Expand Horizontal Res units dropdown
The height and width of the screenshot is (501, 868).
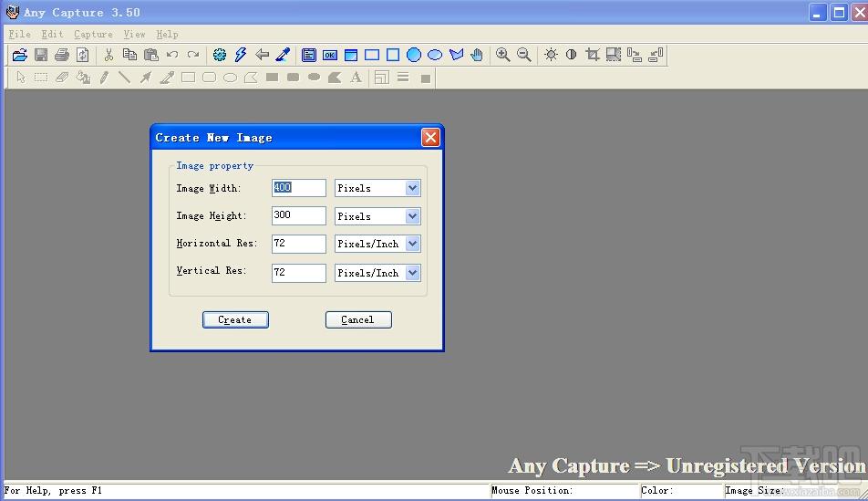412,244
